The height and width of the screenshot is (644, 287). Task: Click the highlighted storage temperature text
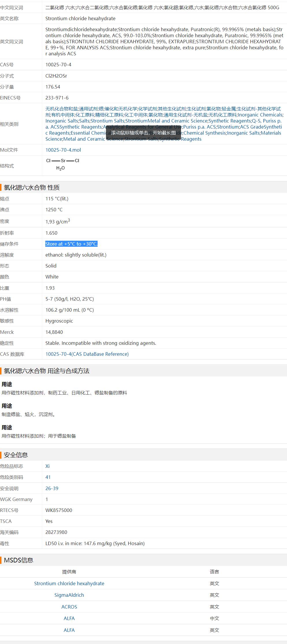tap(71, 244)
